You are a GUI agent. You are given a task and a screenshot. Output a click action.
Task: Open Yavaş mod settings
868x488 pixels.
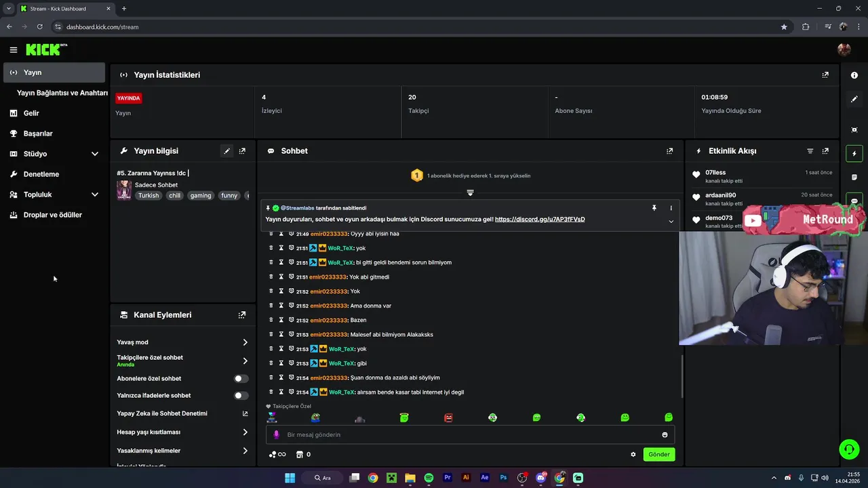[x=183, y=342]
